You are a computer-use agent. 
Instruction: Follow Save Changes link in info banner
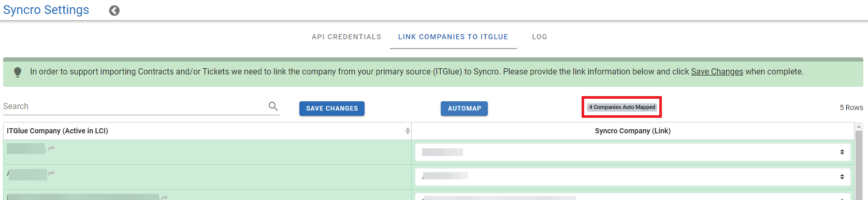pyautogui.click(x=717, y=72)
